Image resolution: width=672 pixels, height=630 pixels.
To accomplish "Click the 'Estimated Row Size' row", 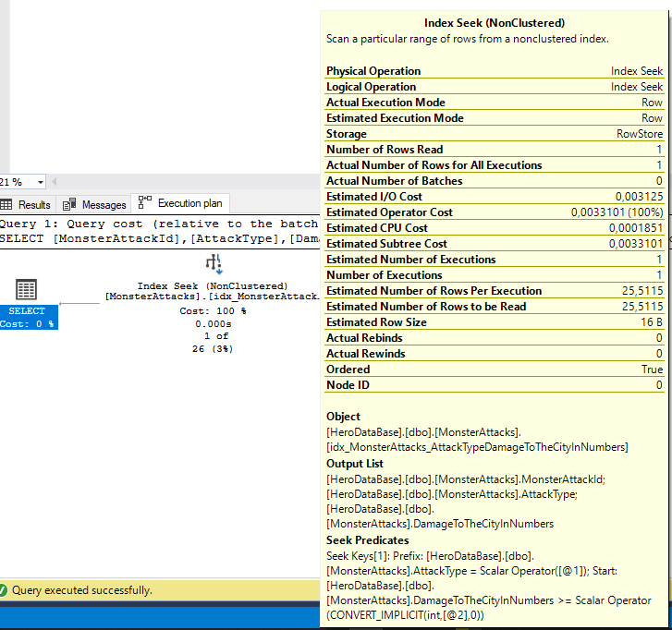I will pyautogui.click(x=495, y=322).
